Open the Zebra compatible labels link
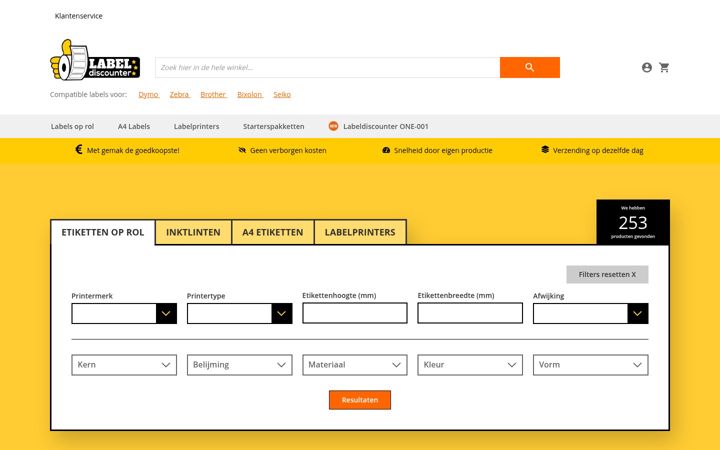The width and height of the screenshot is (720, 450). point(180,94)
